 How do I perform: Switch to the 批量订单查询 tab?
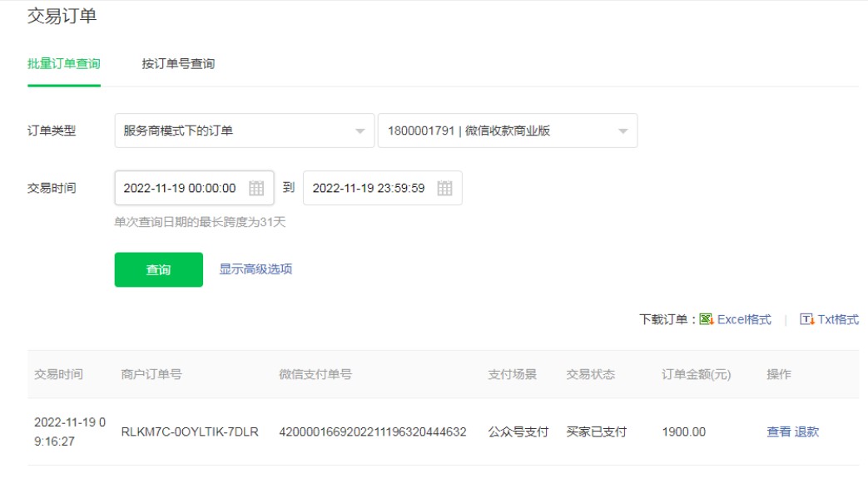click(x=64, y=64)
